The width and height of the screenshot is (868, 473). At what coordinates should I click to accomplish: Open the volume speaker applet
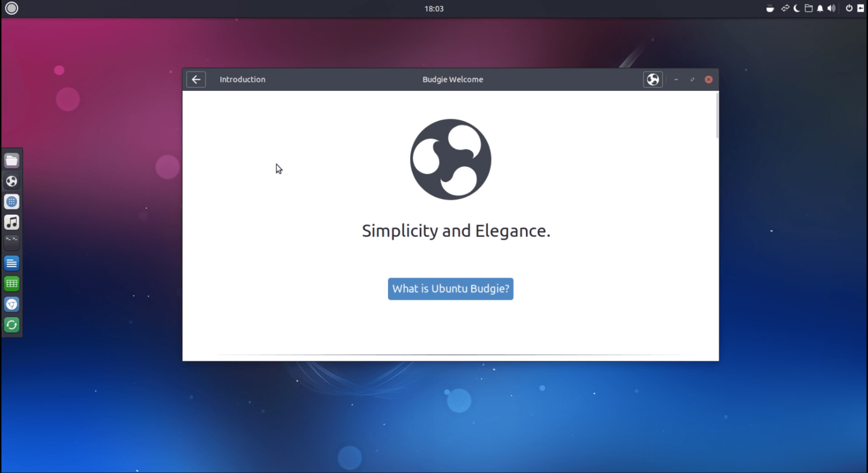[832, 8]
